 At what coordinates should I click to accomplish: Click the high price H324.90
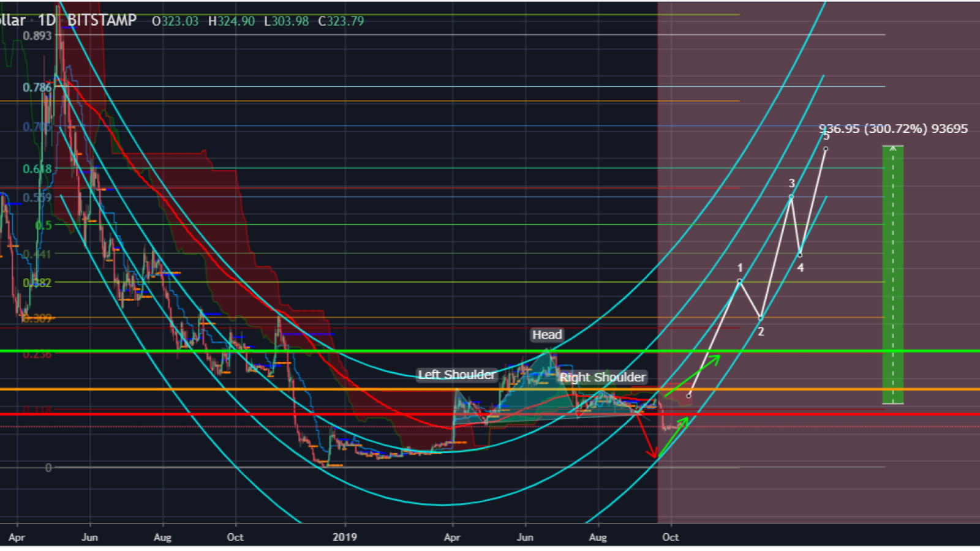232,21
